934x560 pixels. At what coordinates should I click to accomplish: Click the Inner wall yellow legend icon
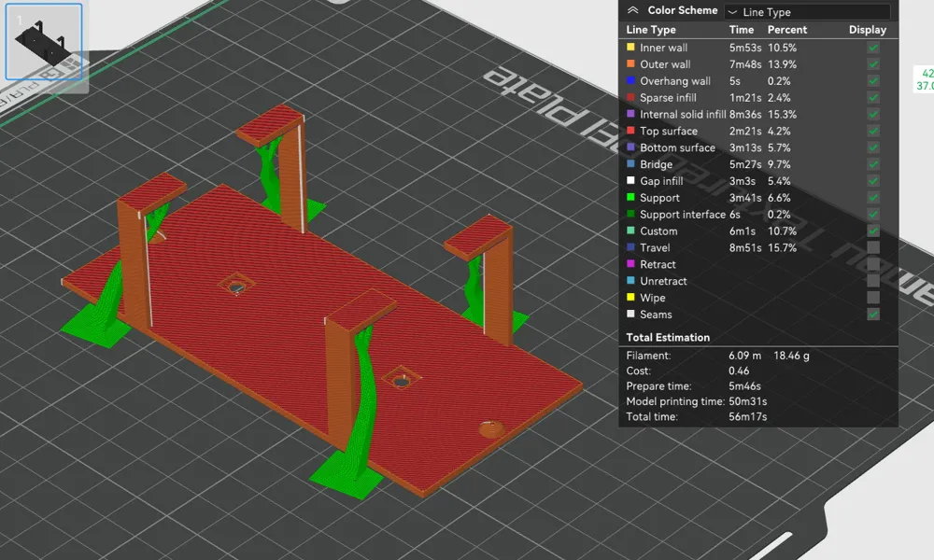[x=631, y=49]
